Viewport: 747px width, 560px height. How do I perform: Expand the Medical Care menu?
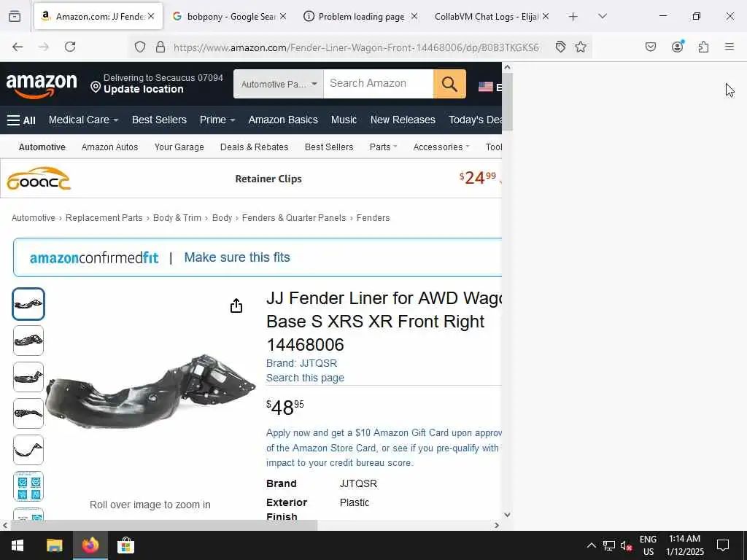click(83, 120)
